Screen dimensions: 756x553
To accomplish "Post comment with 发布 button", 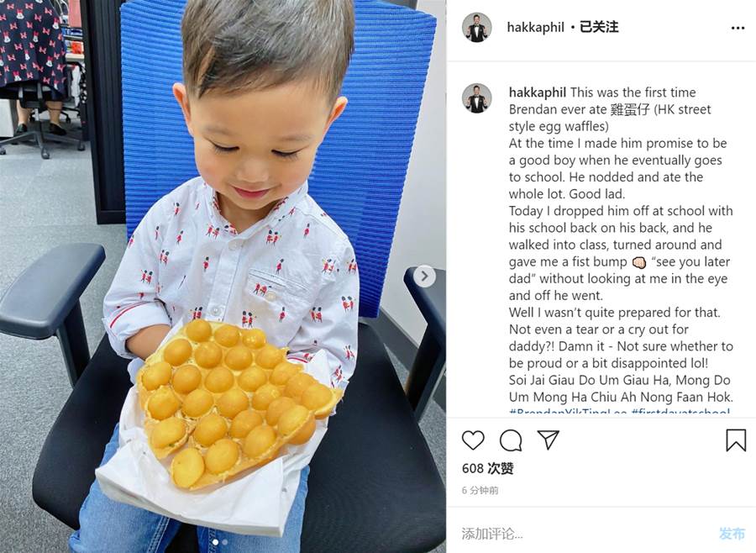I will [732, 533].
